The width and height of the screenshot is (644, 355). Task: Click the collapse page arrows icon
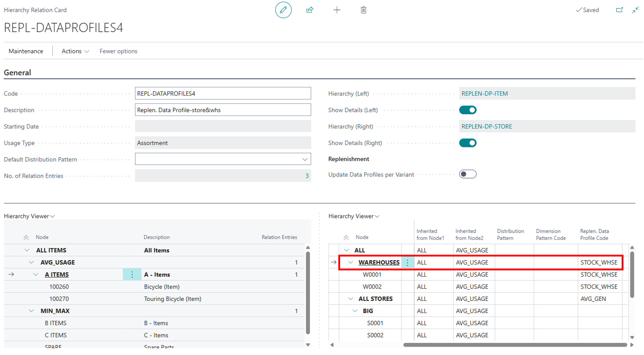click(x=635, y=10)
